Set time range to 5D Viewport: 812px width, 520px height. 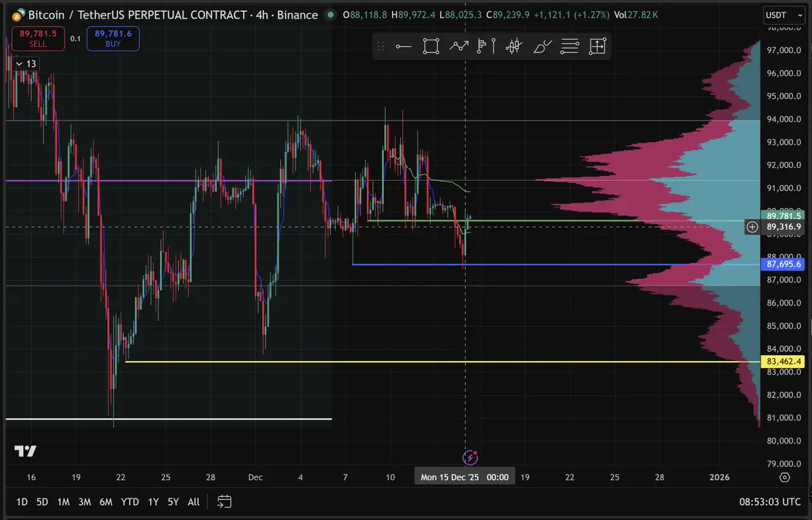click(42, 501)
